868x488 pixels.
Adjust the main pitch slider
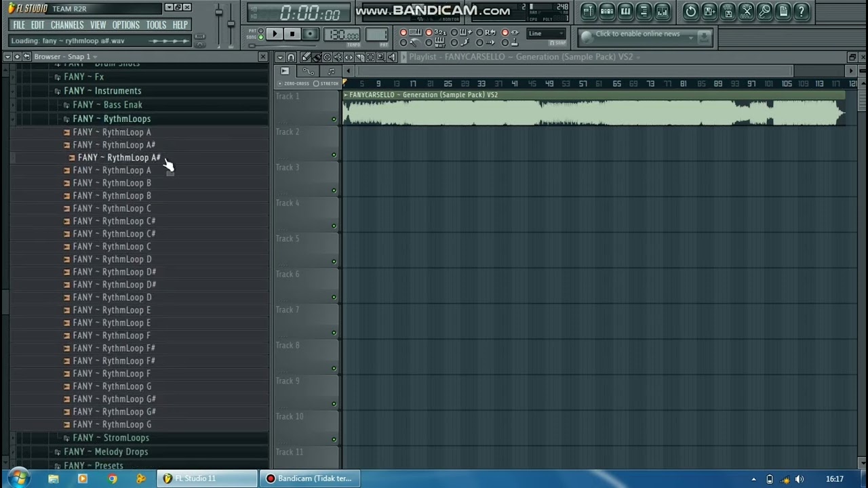(x=231, y=24)
